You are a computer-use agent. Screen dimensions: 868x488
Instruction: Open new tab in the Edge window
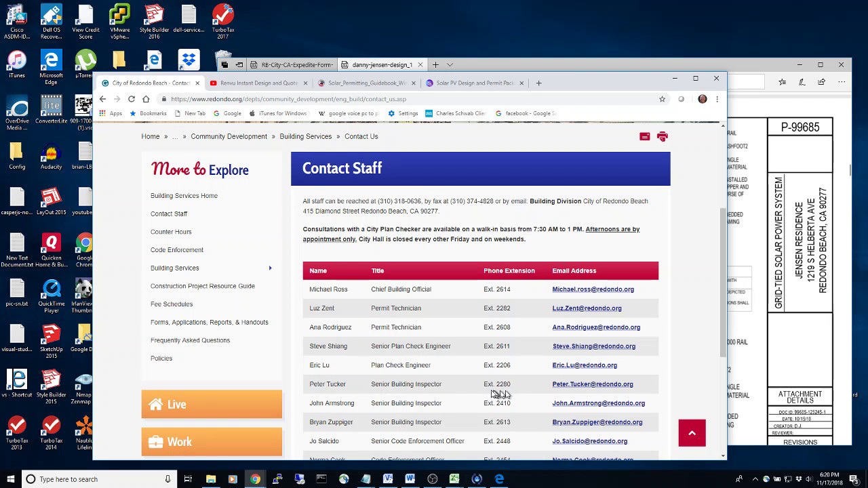tap(435, 65)
